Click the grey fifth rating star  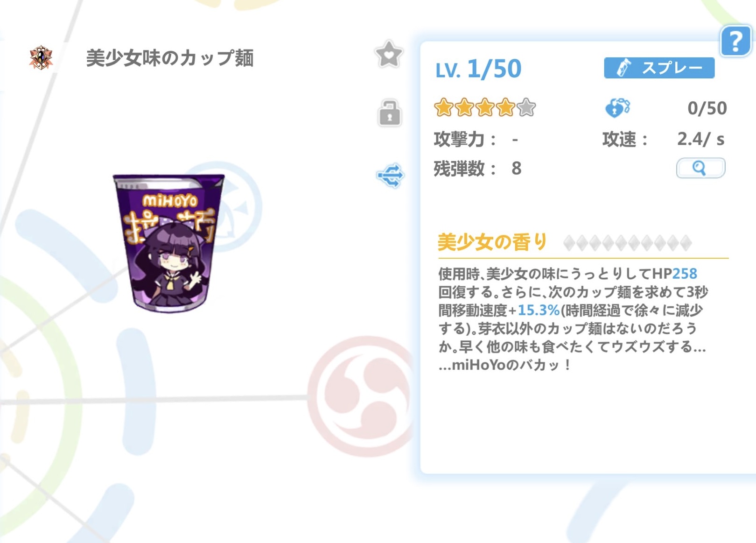pos(526,108)
